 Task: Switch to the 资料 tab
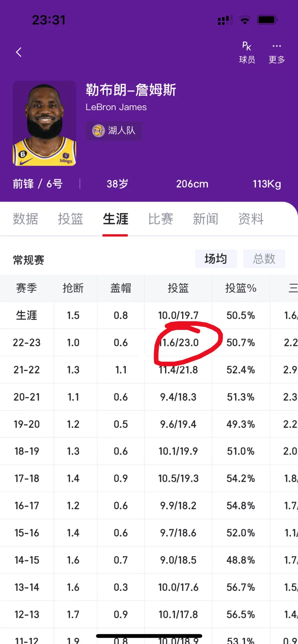(251, 219)
